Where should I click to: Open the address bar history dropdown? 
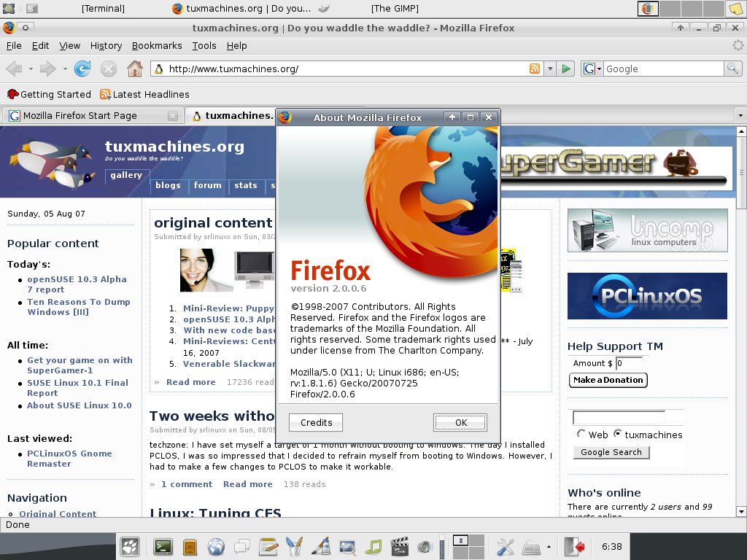pyautogui.click(x=550, y=69)
